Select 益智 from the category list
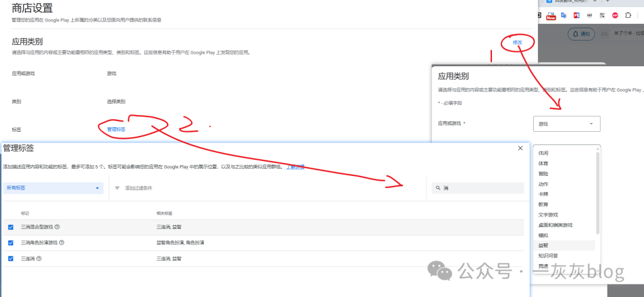The width and height of the screenshot is (644, 297). [x=544, y=245]
